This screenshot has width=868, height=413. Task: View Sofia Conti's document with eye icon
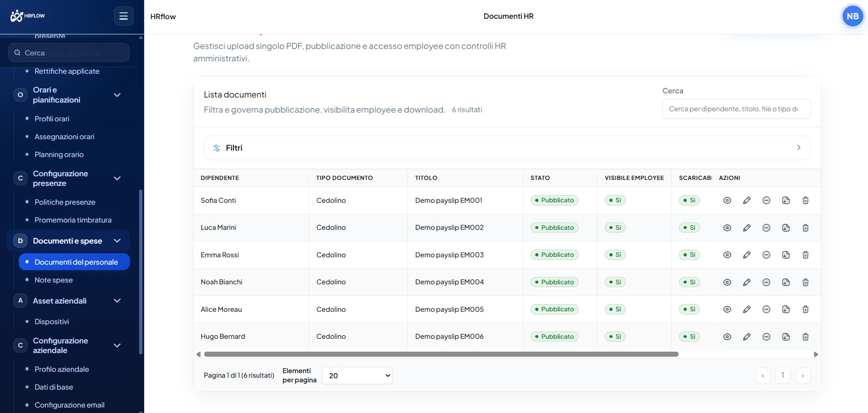point(727,201)
